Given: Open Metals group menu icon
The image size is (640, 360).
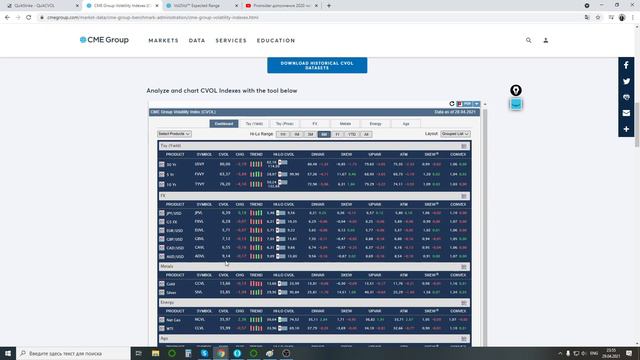Looking at the screenshot, I should [x=464, y=267].
